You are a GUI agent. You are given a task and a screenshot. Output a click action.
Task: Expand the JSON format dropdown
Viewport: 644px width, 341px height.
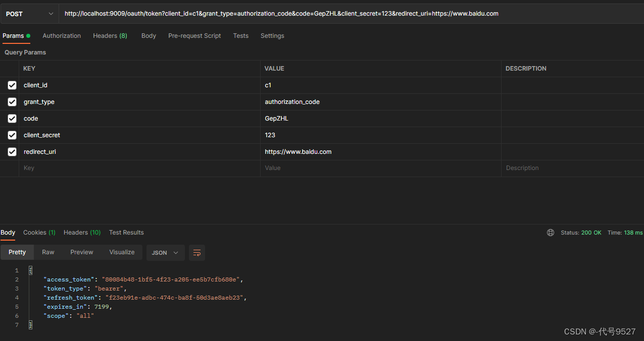pyautogui.click(x=165, y=252)
